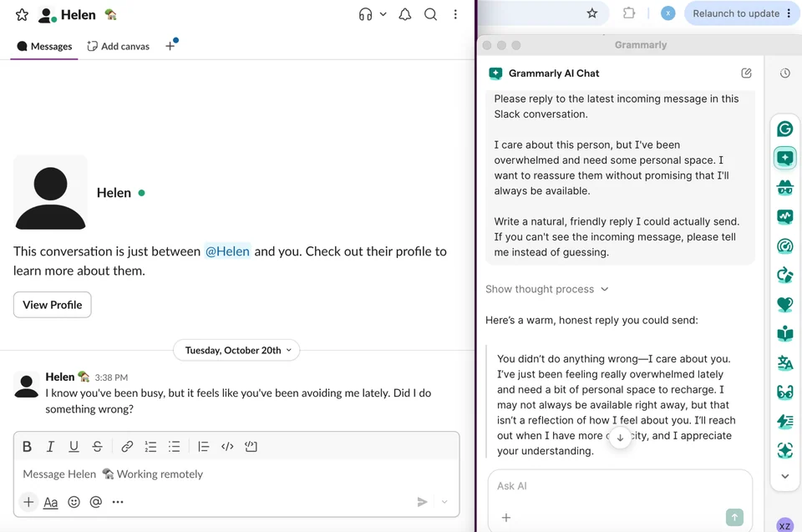Screen dimensions: 802x532
Task: Open the gauge dial sidebar icon
Action: (784, 246)
